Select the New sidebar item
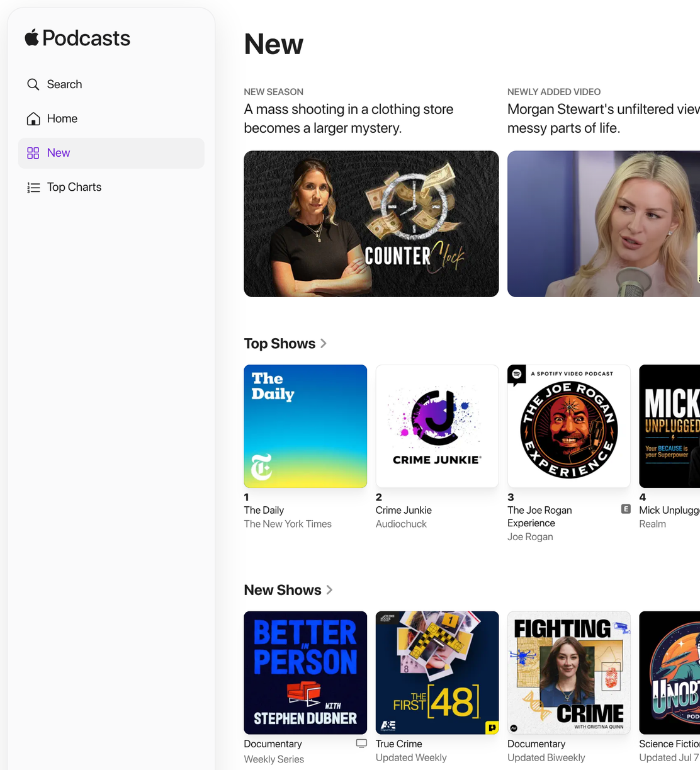The width and height of the screenshot is (700, 770). [x=111, y=153]
